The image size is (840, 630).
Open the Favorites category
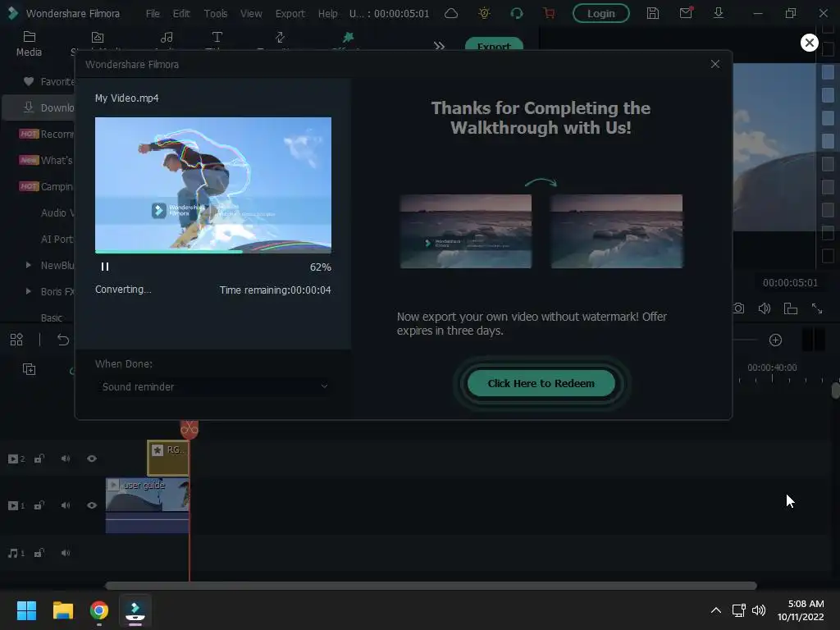[48, 81]
